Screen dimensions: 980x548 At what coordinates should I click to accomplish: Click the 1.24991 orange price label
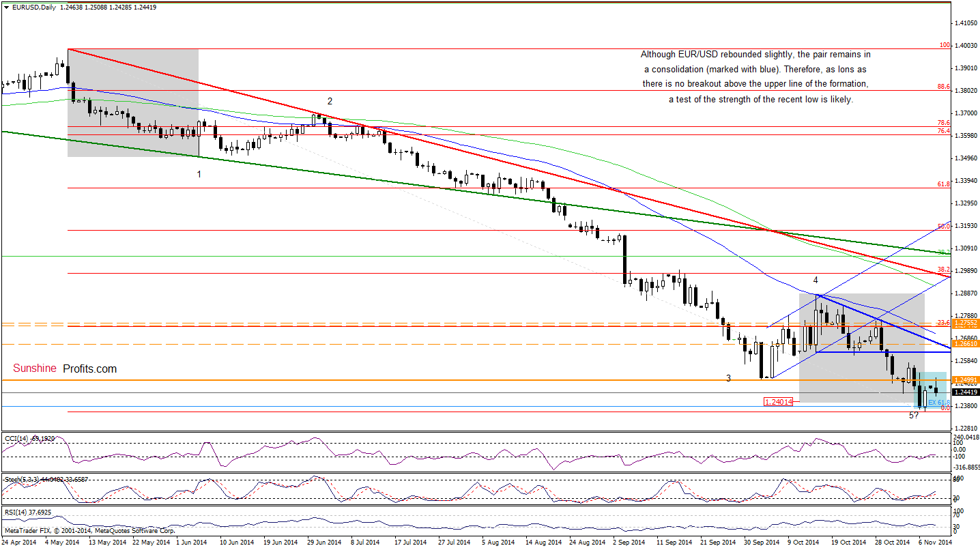966,380
